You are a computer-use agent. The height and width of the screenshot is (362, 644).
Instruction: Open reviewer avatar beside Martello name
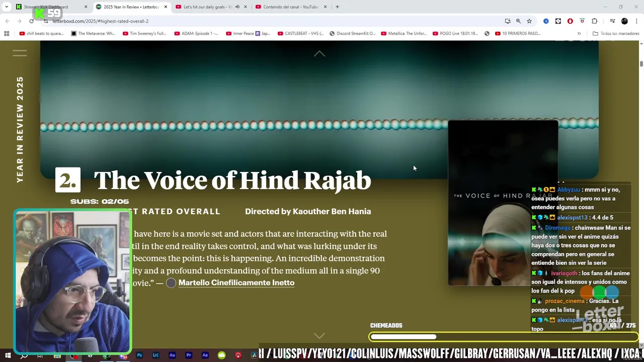[x=171, y=283]
